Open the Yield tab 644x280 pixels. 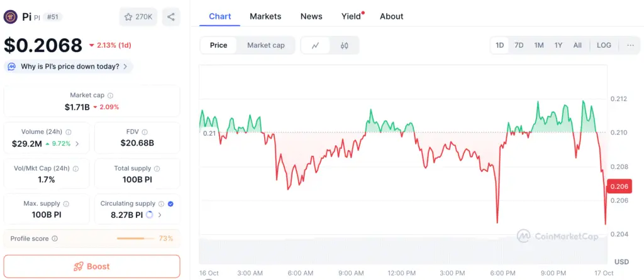click(352, 16)
